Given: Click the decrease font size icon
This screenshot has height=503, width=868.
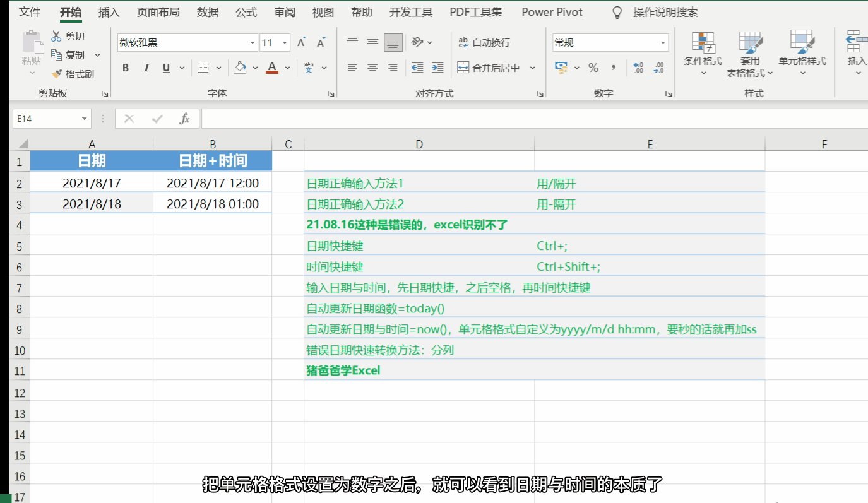Looking at the screenshot, I should pyautogui.click(x=321, y=42).
